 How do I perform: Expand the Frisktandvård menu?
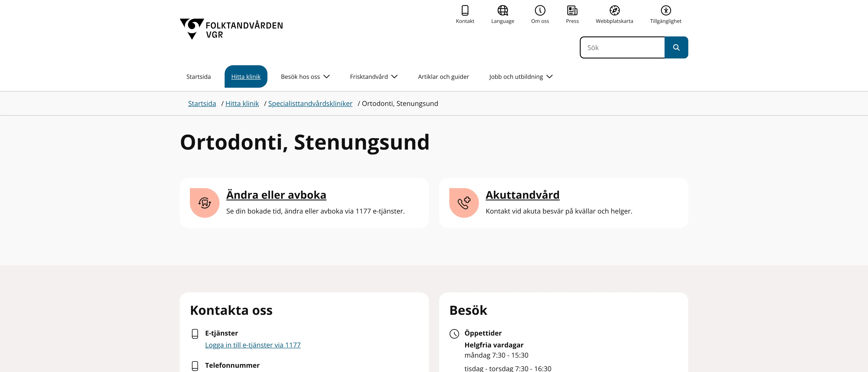[x=374, y=76]
